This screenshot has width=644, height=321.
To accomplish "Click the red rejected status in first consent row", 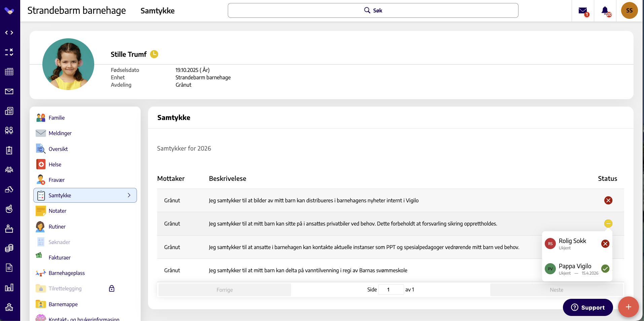I will click(x=608, y=200).
